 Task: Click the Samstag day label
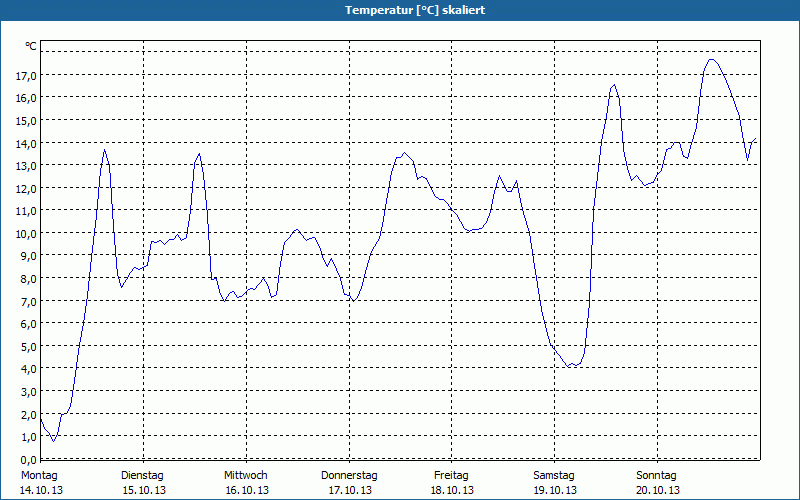click(554, 476)
